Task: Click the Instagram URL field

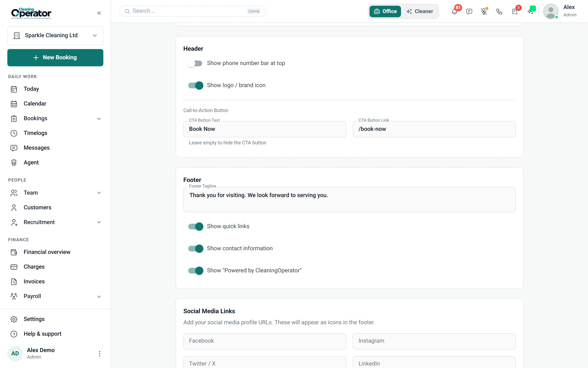Action: pyautogui.click(x=434, y=341)
